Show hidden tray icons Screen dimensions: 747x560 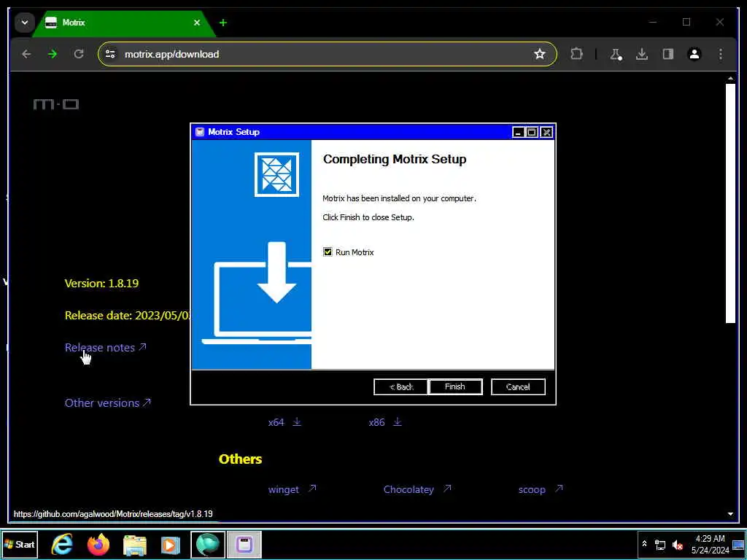[644, 543]
